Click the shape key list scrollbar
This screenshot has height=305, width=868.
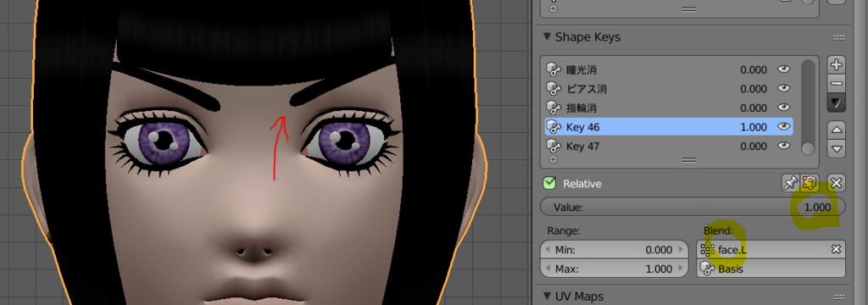coord(808,107)
